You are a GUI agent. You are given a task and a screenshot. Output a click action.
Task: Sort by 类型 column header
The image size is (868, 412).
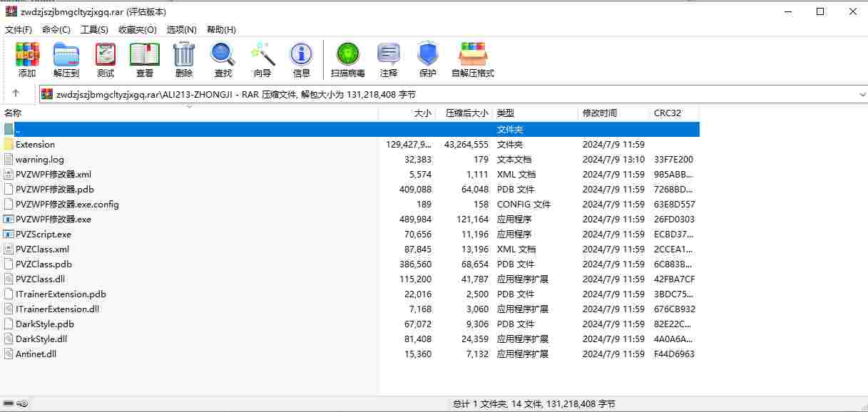pos(535,113)
